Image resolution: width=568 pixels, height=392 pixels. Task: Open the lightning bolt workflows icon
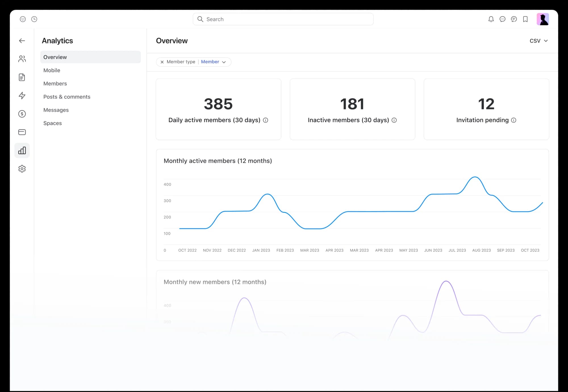click(x=22, y=95)
